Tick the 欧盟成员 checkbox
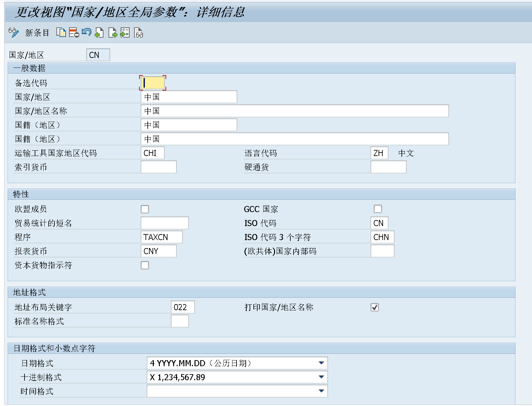The height and width of the screenshot is (406, 532). 145,209
